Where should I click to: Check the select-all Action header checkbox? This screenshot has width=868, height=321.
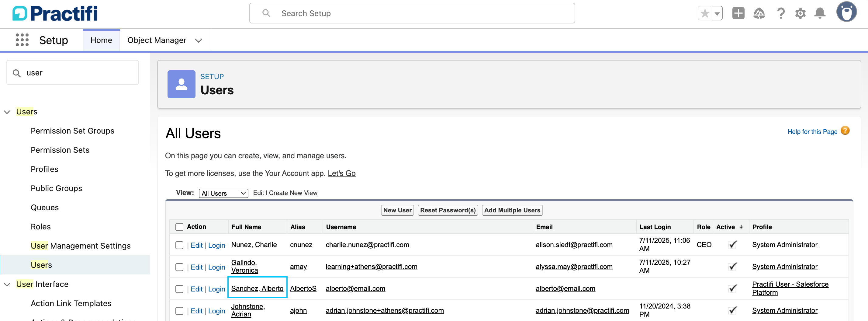(x=179, y=227)
